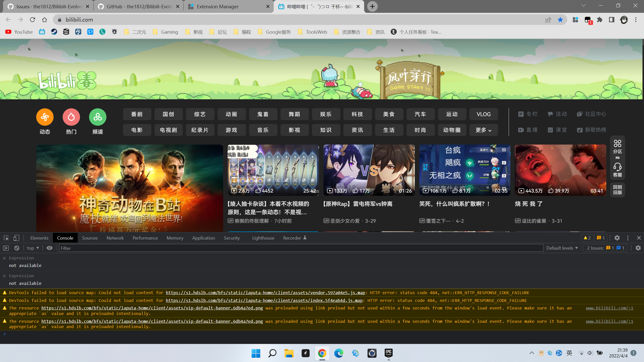The image size is (644, 362).
Task: Click the 客服 headset icon on right panel
Action: 617,167
